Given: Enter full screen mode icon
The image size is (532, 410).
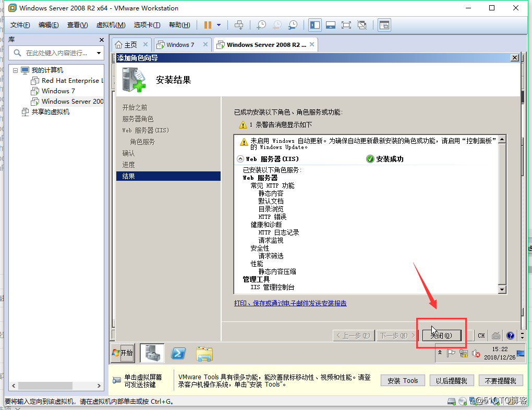Looking at the screenshot, I should coord(346,24).
